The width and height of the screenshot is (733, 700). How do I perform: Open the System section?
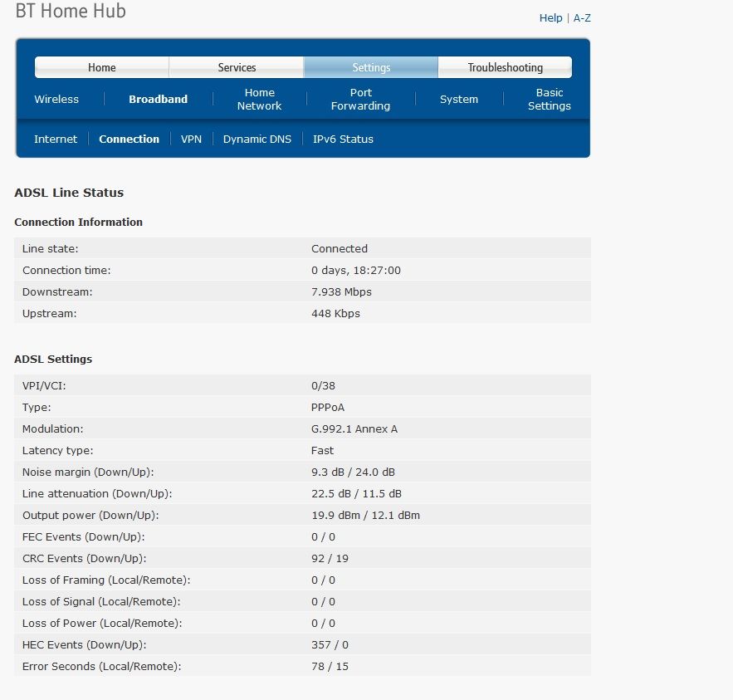coord(458,99)
